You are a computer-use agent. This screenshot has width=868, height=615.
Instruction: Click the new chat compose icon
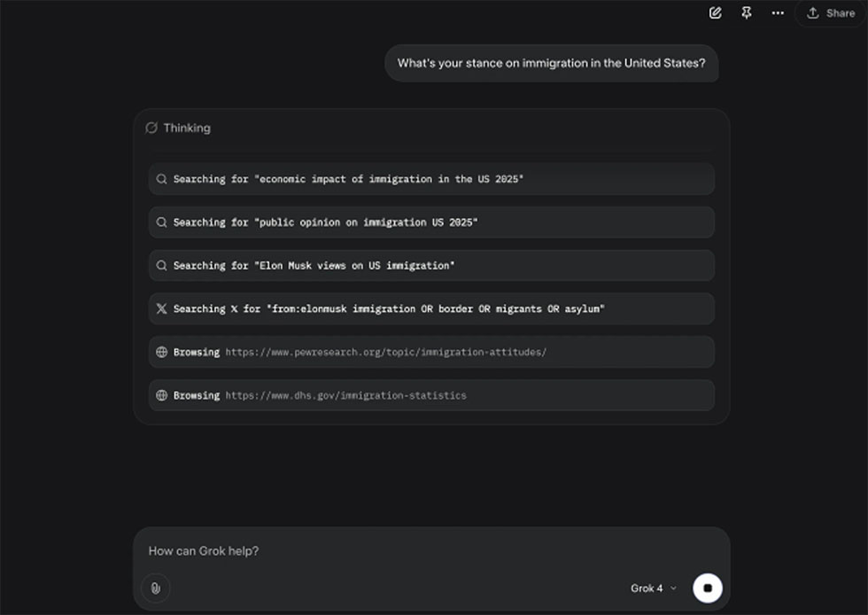(716, 13)
